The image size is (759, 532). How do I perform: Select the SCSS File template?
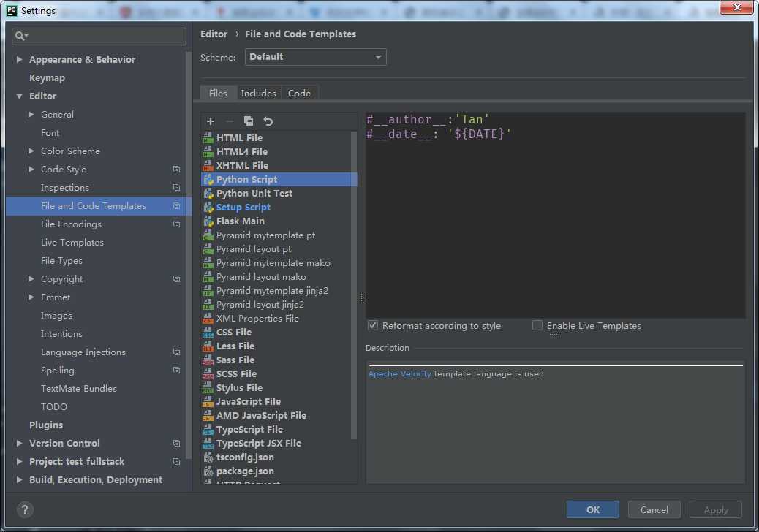coord(279,374)
